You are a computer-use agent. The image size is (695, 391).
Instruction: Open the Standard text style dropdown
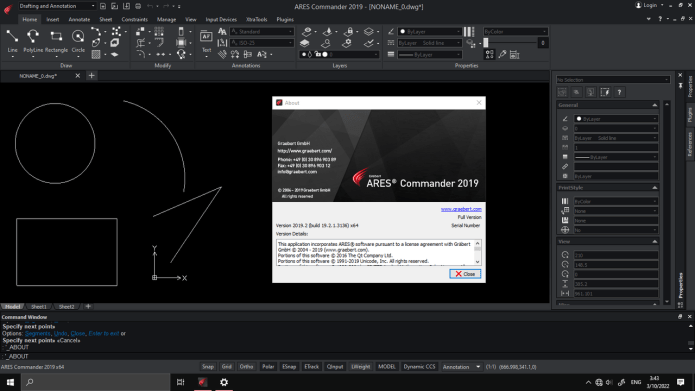click(x=262, y=31)
